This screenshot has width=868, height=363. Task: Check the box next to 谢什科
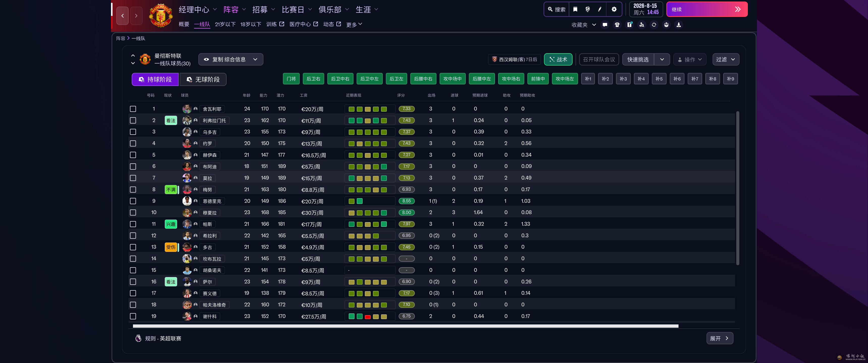pyautogui.click(x=133, y=316)
